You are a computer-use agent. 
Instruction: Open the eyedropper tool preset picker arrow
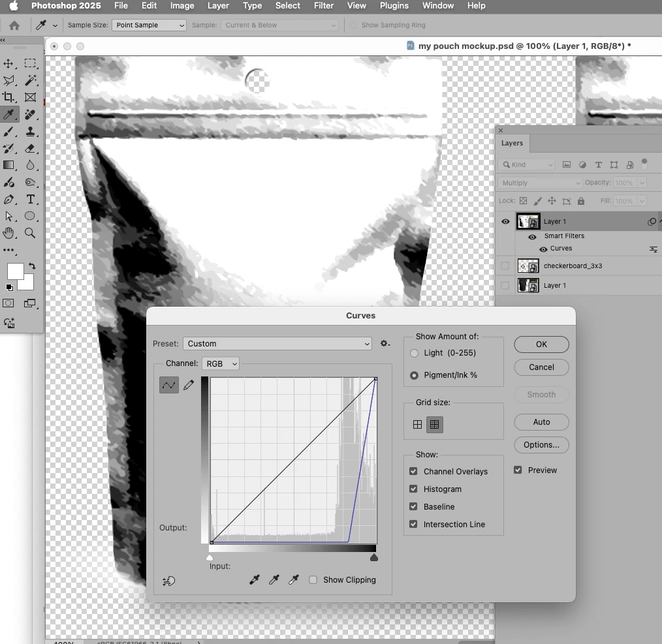pyautogui.click(x=55, y=25)
